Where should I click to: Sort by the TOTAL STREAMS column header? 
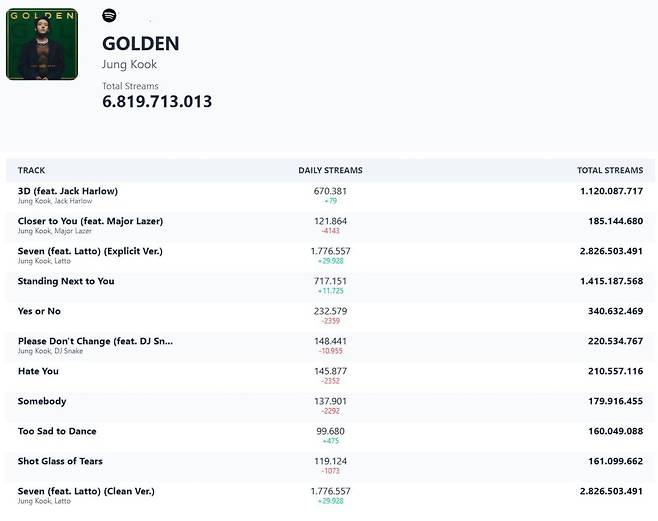tap(609, 170)
